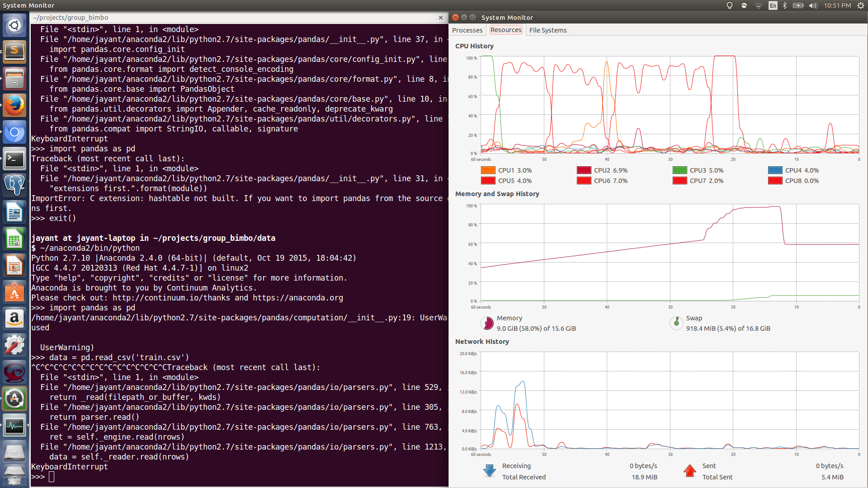The width and height of the screenshot is (868, 488).
Task: Click the CPU1 orange color swatch
Action: point(488,170)
